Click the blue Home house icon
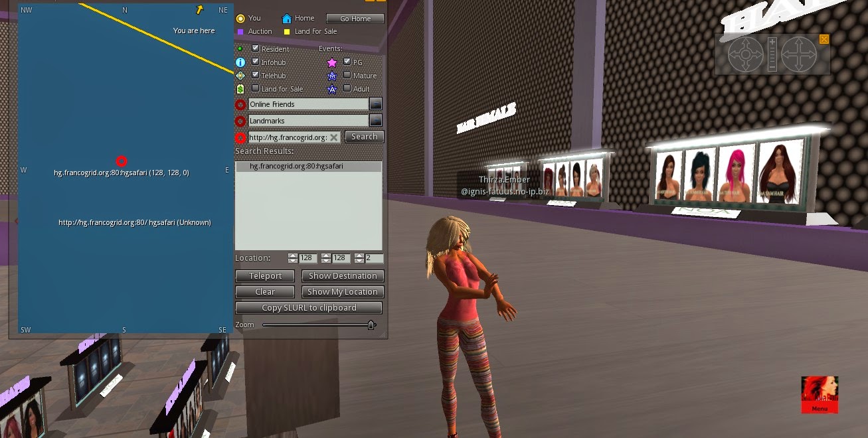 pos(286,19)
